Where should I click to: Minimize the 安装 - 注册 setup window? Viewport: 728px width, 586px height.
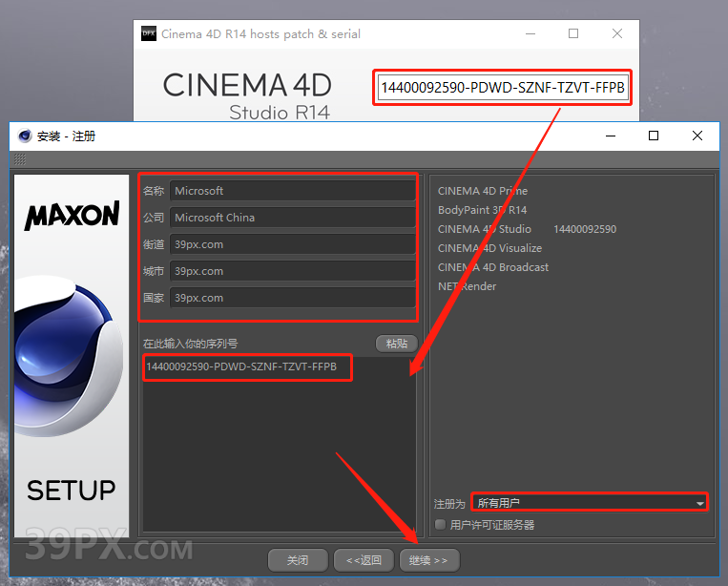point(611,136)
